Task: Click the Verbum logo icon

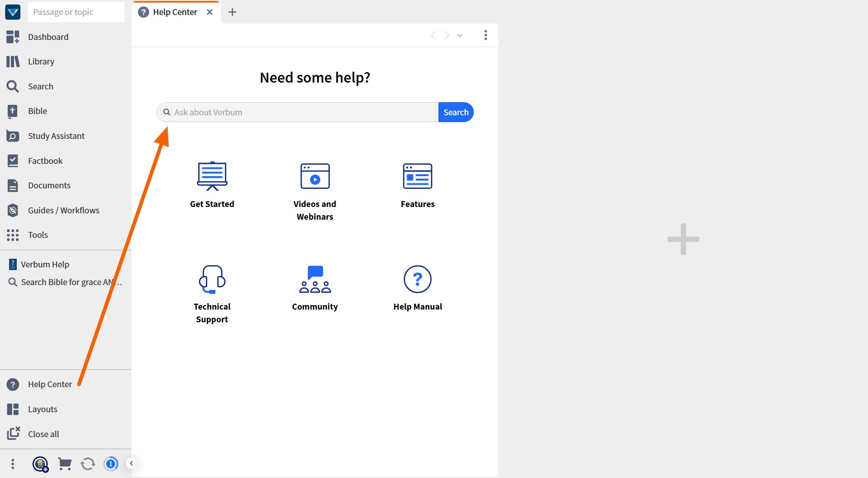Action: point(13,12)
